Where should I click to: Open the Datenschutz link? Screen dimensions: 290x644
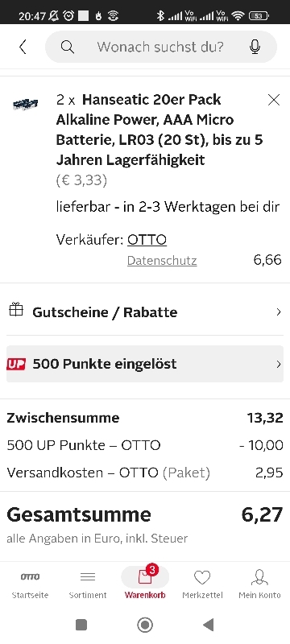coord(162,260)
